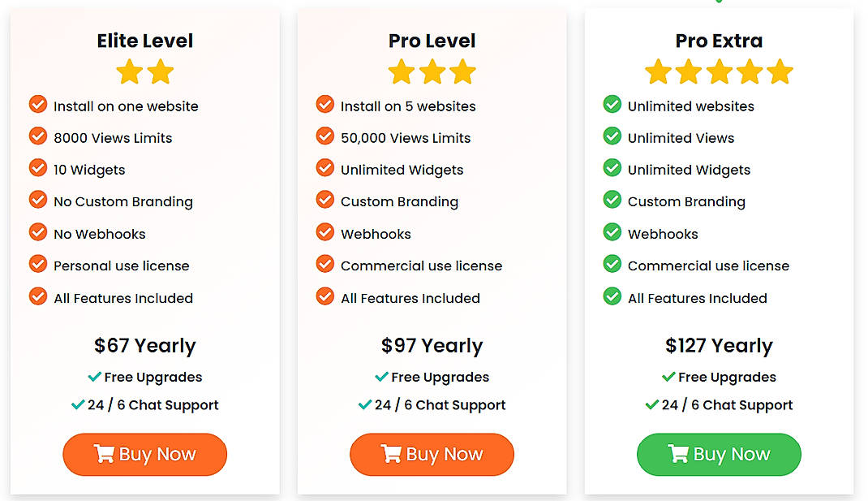
Task: Toggle the check beside 24 / 6 Chat Support in Pro Extra
Action: [x=652, y=404]
